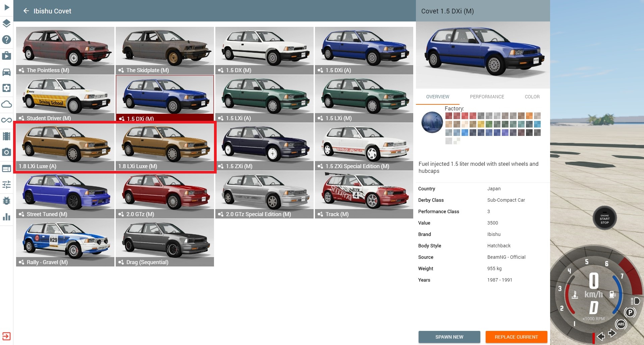Go back using the arrow beside Ibishu Covet
644x345 pixels.
(x=26, y=11)
